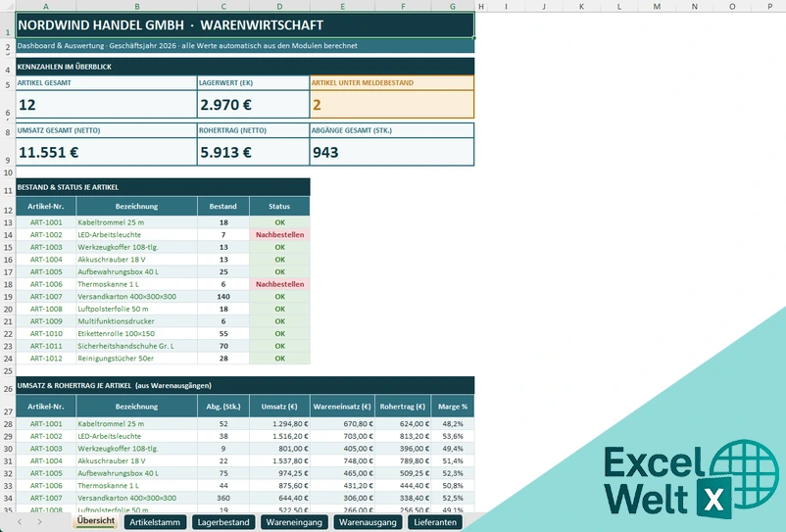Select the Umsatz value 1.294,80 €
The height and width of the screenshot is (532, 786).
pyautogui.click(x=279, y=424)
